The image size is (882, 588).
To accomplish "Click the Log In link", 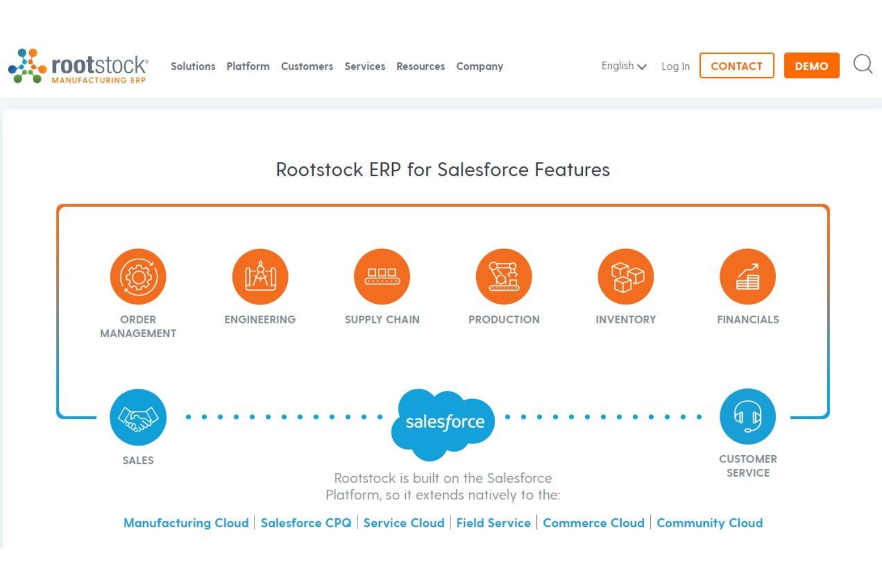I will [675, 67].
